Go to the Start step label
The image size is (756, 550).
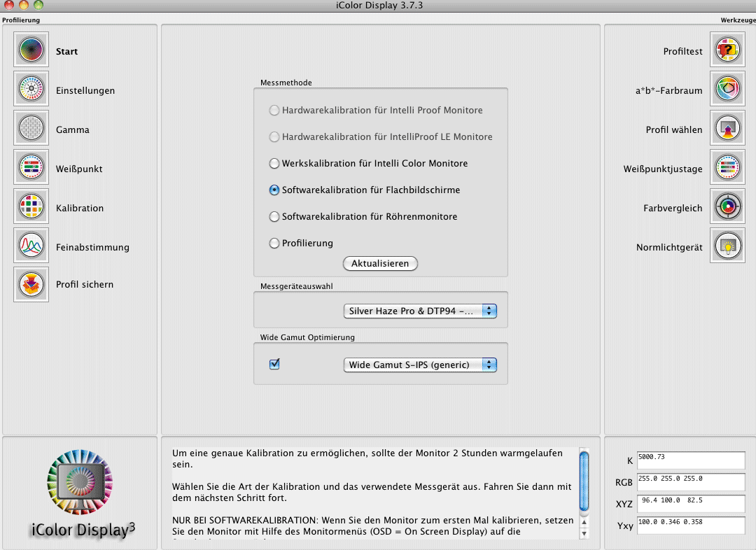(66, 51)
